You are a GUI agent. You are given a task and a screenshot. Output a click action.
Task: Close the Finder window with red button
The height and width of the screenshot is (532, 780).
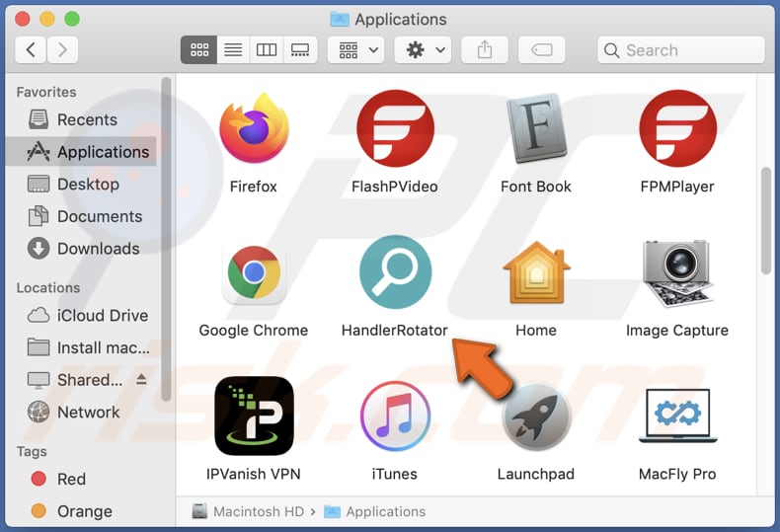(x=23, y=19)
